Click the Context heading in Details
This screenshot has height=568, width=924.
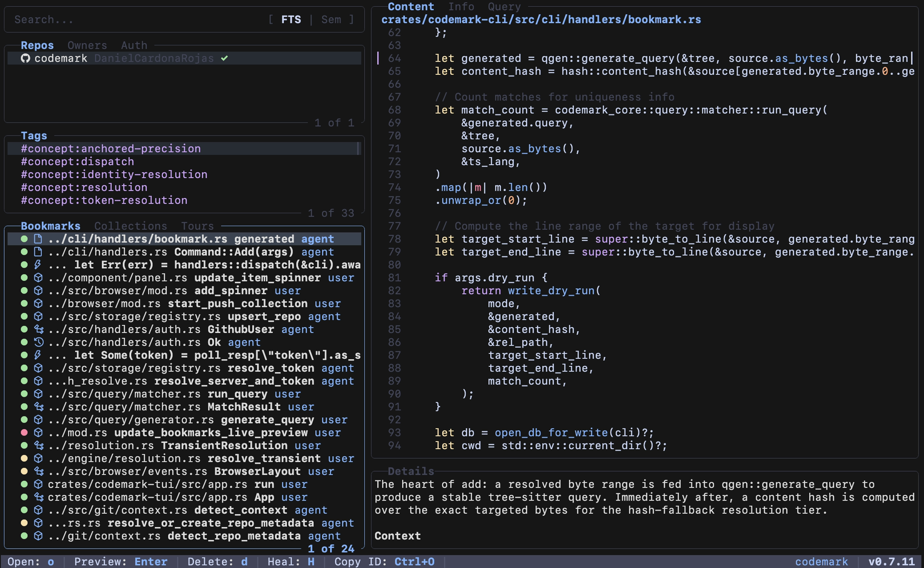click(398, 536)
